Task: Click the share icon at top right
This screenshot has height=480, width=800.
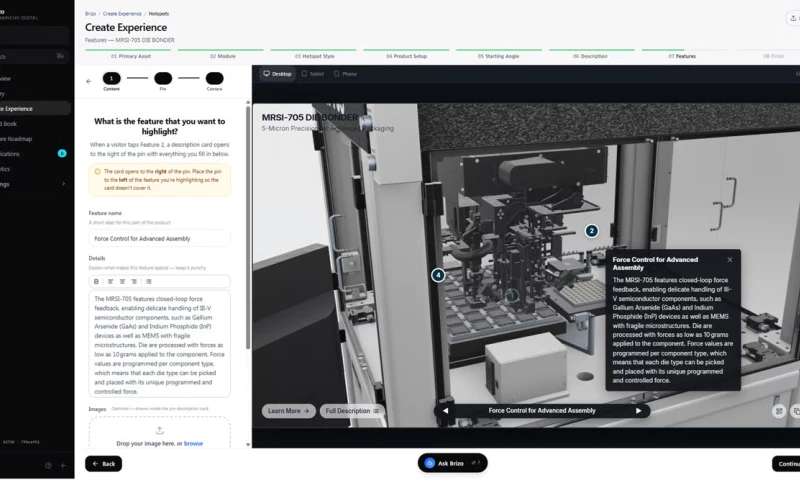Action: 793,18
